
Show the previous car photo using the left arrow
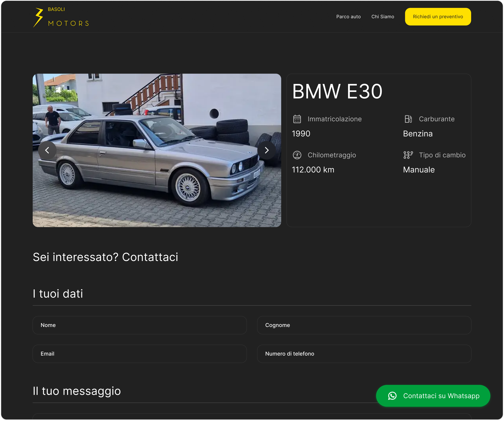point(47,150)
